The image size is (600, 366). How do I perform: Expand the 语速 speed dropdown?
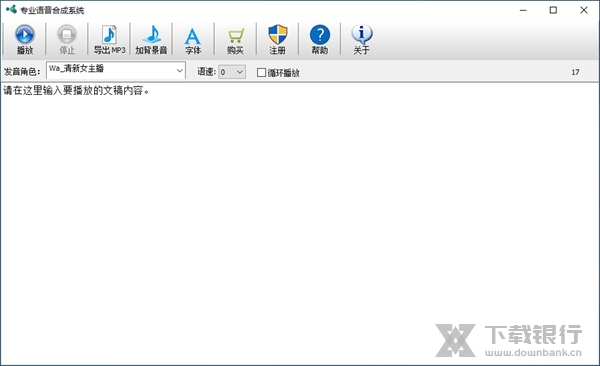pyautogui.click(x=232, y=72)
